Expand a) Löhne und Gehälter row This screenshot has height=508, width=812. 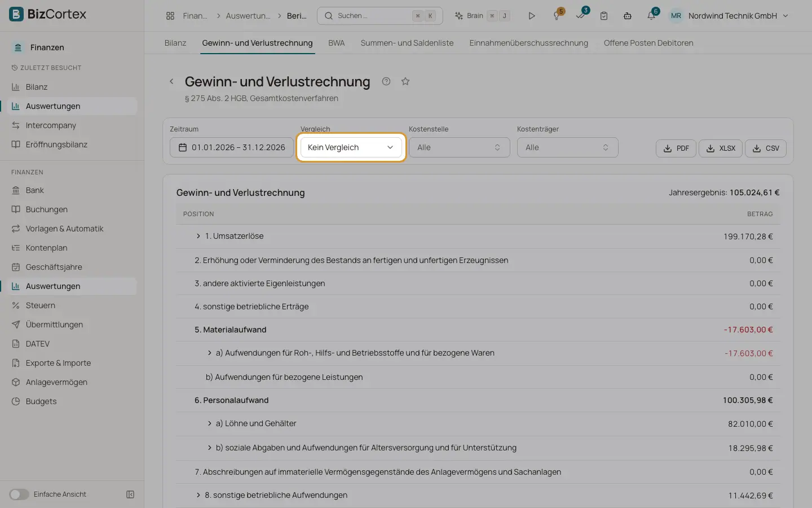click(210, 423)
